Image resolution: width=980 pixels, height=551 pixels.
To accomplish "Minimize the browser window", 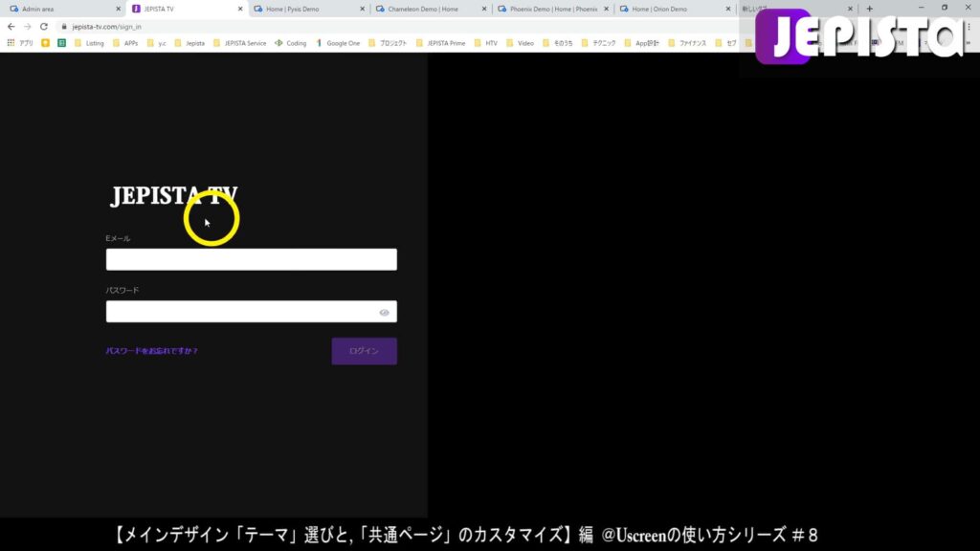I will pos(921,8).
